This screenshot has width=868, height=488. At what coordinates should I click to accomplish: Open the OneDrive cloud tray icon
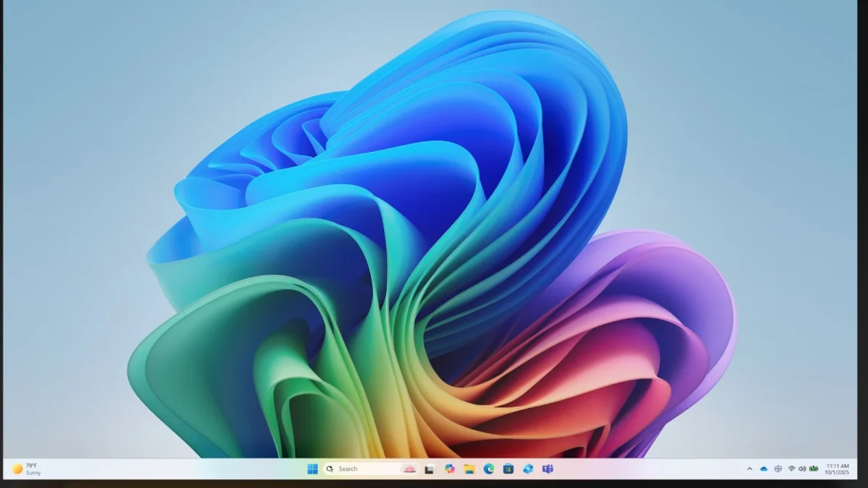[763, 468]
